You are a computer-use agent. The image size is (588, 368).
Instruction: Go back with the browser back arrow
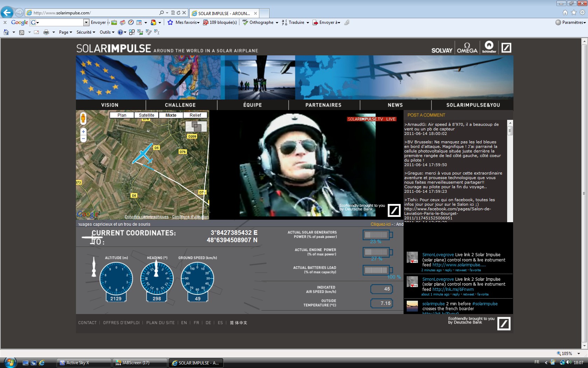click(x=7, y=13)
